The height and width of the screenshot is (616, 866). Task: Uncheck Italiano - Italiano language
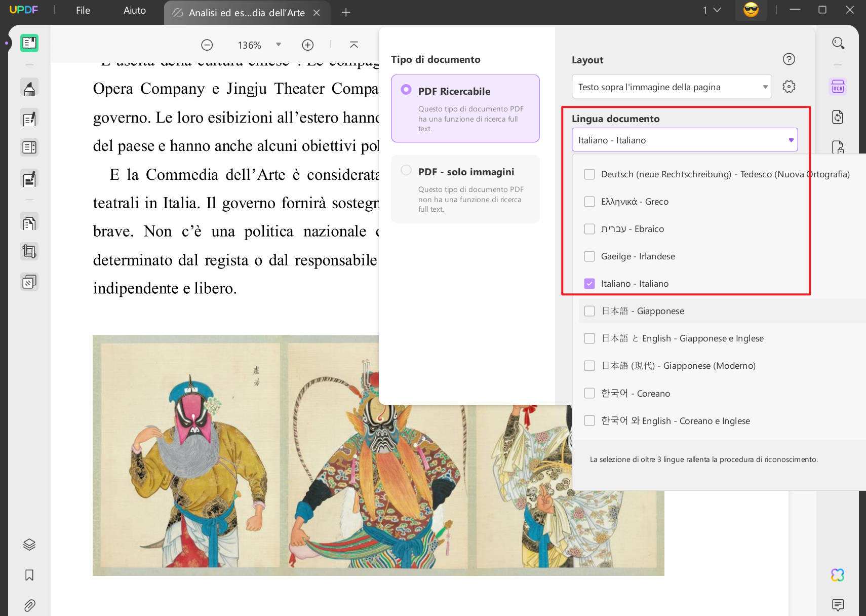point(589,284)
